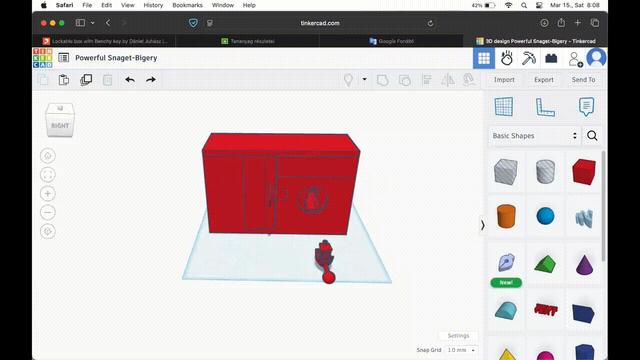Click the tinkercad.com address bar
The height and width of the screenshot is (360, 640).
[320, 23]
